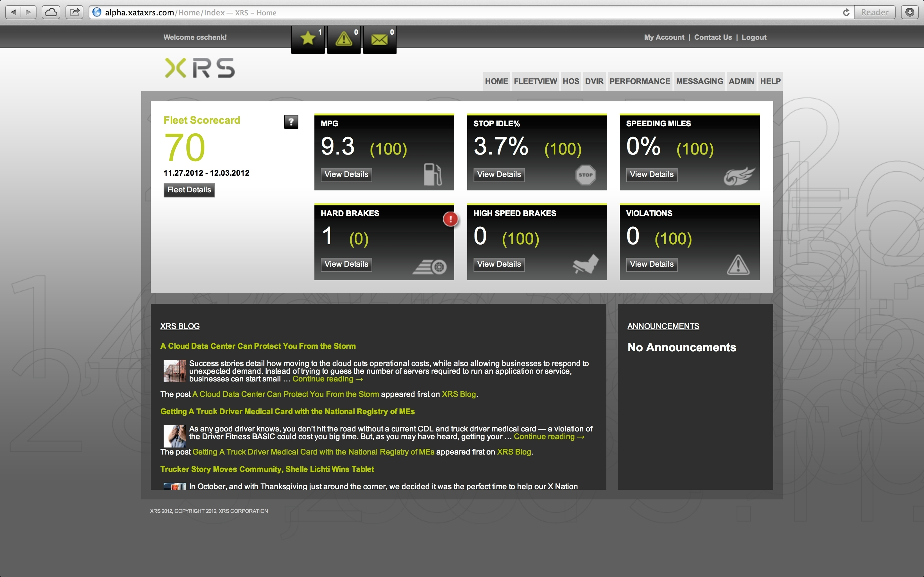
Task: Click the XRS logo
Action: pyautogui.click(x=199, y=67)
